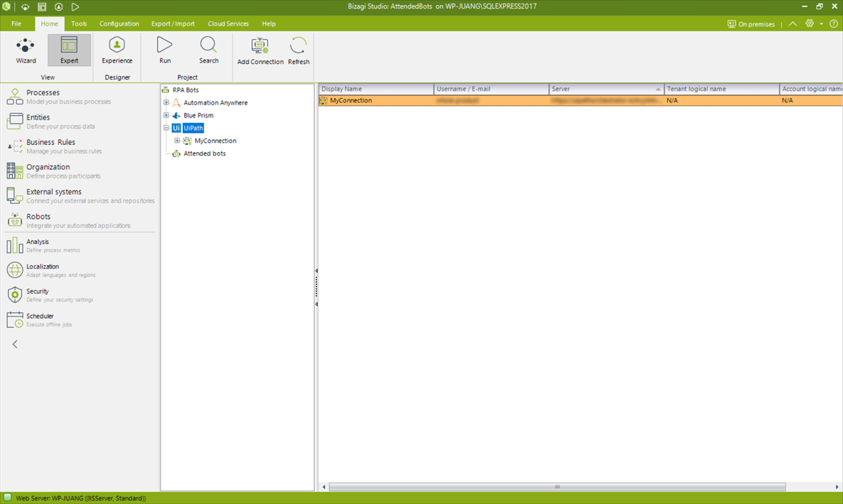The width and height of the screenshot is (843, 504).
Task: Click the Bizagi logo icon
Action: 6,6
